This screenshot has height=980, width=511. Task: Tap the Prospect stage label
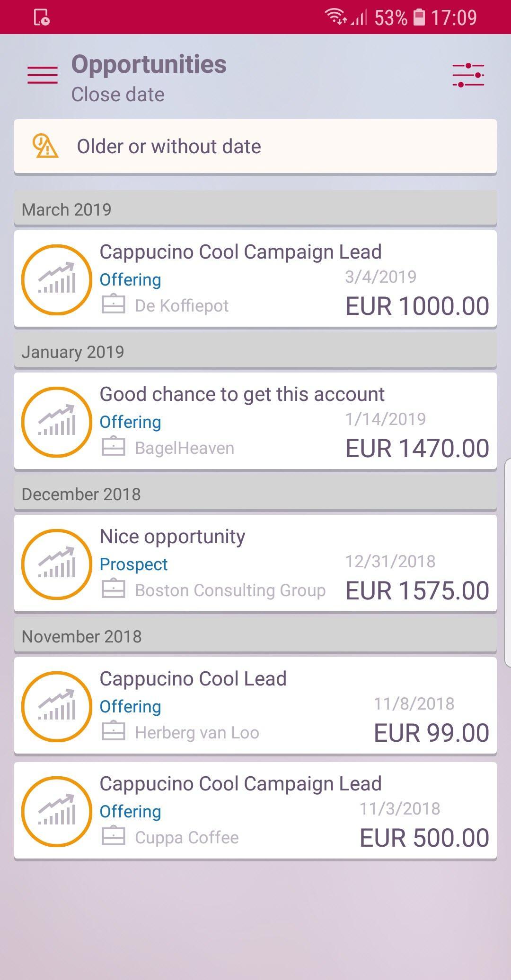point(133,564)
